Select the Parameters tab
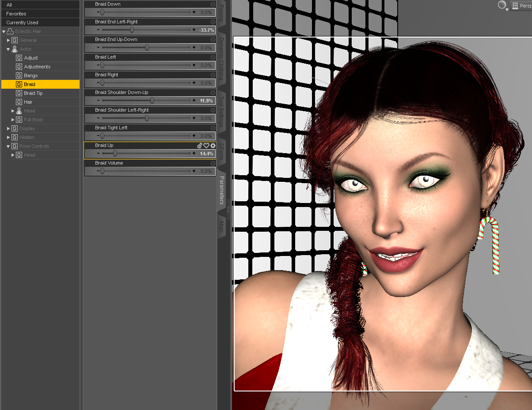This screenshot has height=410, width=532. pos(222,190)
